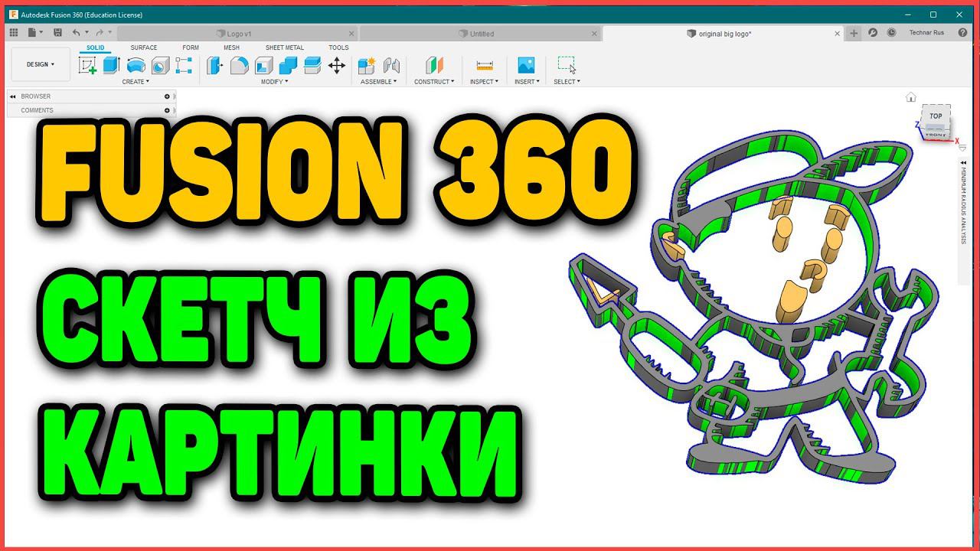The image size is (980, 551).
Task: Open the Technar Rus account menu
Action: point(926,33)
